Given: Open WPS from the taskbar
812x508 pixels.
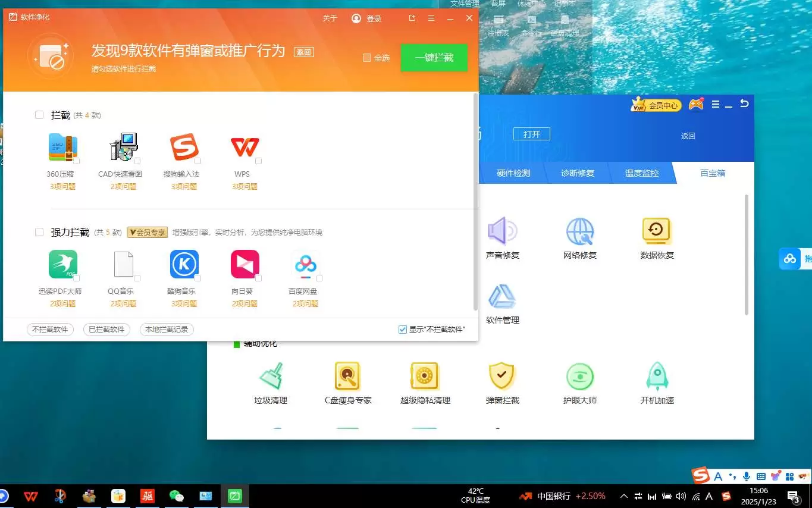Looking at the screenshot, I should (x=31, y=496).
